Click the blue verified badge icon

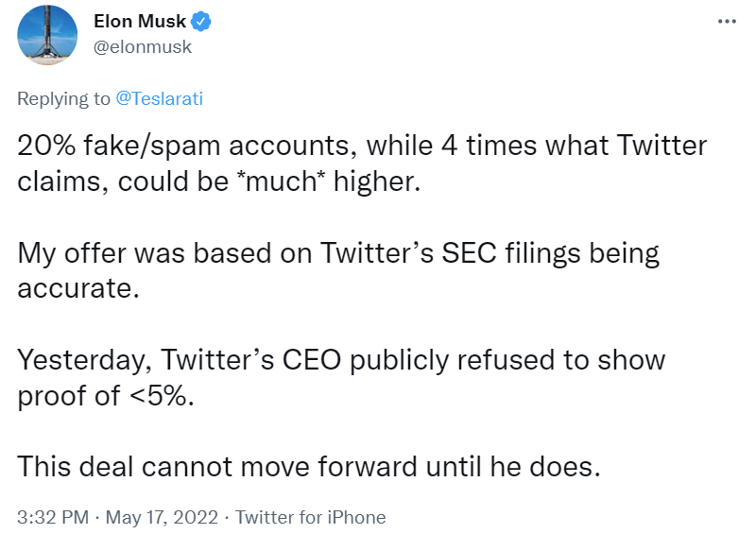click(x=201, y=22)
